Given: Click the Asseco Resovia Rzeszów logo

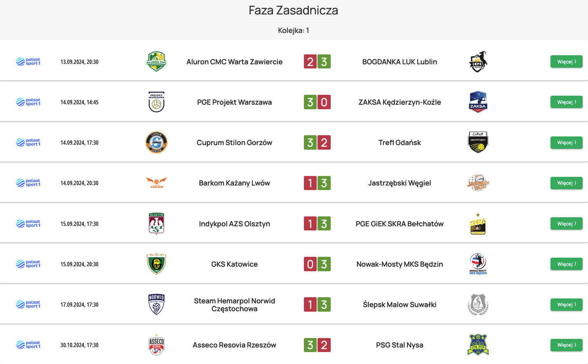Looking at the screenshot, I should 156,345.
